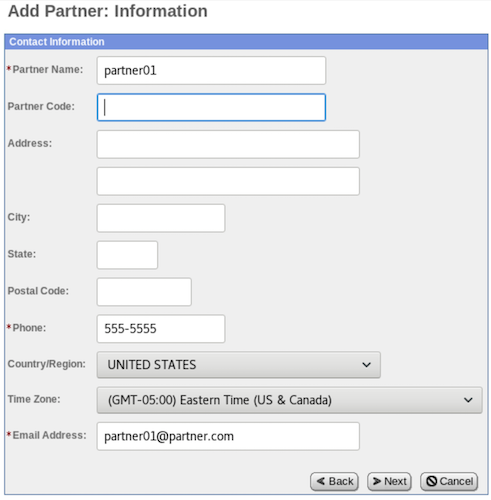Select the second Address line field
The image size is (491, 500).
tap(228, 181)
